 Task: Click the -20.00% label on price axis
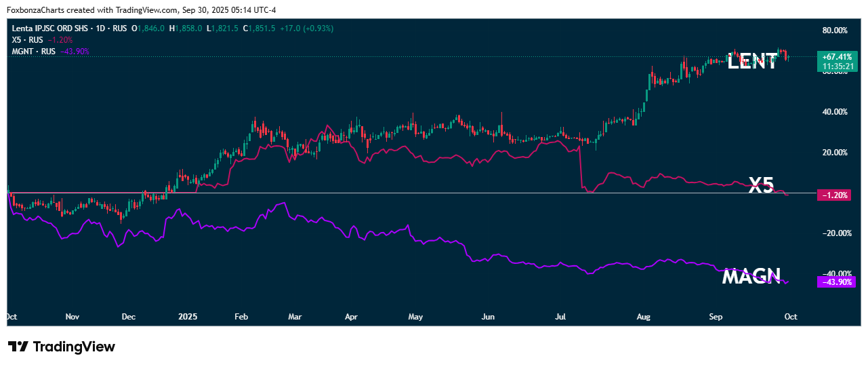(x=833, y=233)
